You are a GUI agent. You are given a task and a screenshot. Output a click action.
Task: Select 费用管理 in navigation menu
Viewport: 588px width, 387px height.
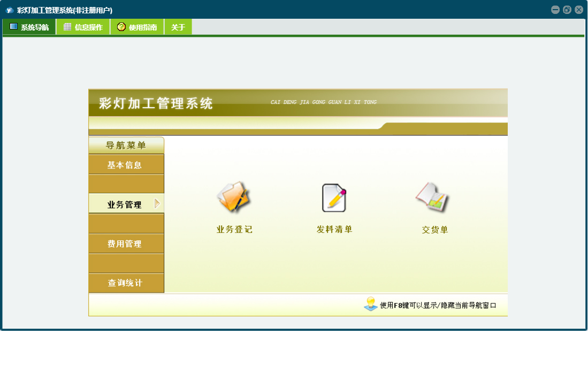125,244
